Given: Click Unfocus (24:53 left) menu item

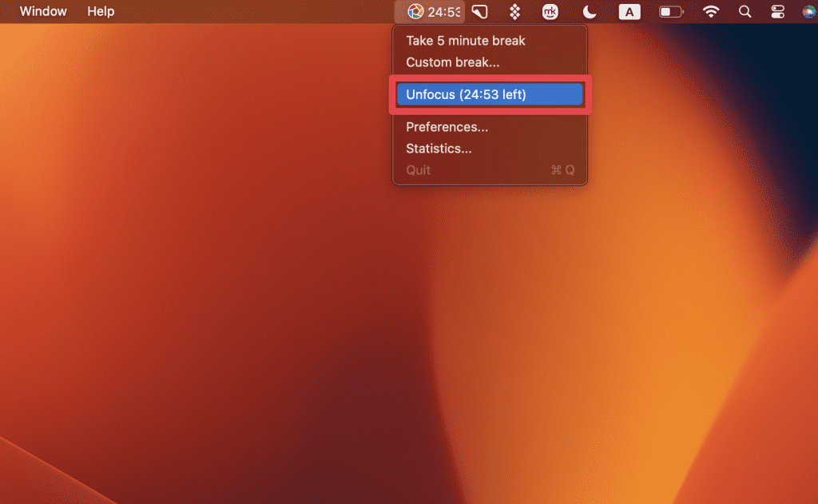Looking at the screenshot, I should [x=490, y=94].
